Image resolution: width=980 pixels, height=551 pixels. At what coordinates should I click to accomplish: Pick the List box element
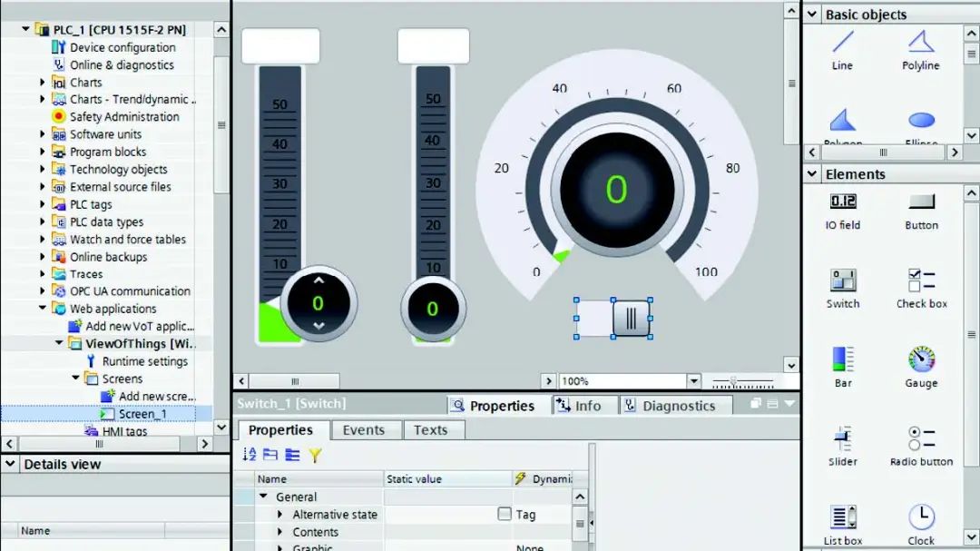[x=842, y=526]
